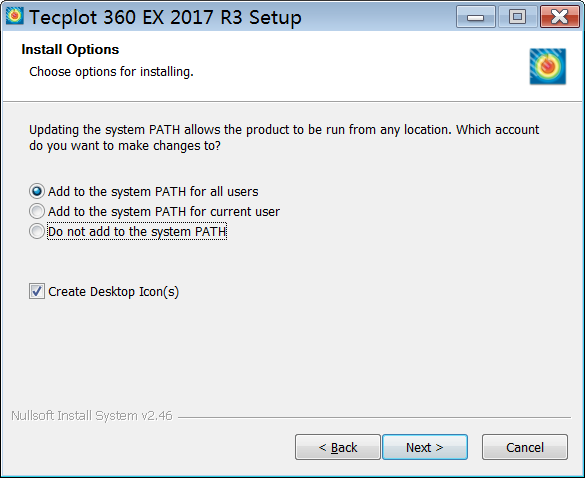
Task: Minimize the Tecplot Setup window
Action: (x=476, y=17)
